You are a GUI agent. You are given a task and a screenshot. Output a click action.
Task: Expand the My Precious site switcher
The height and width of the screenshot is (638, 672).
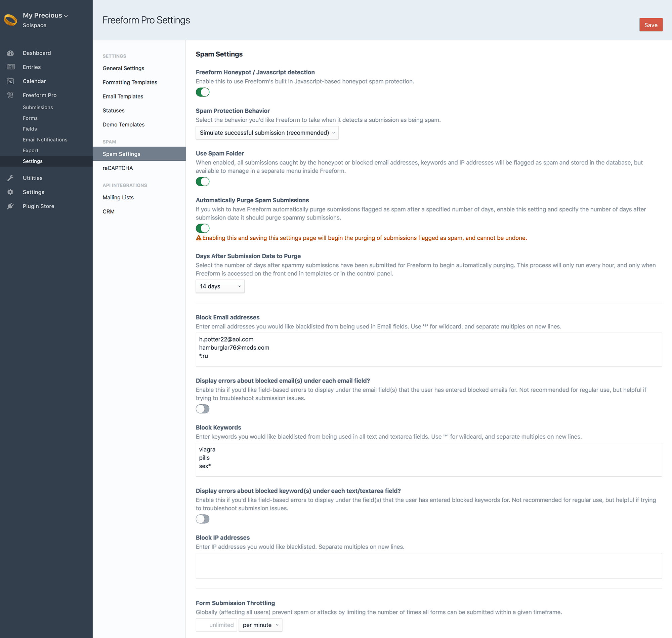[x=66, y=16]
